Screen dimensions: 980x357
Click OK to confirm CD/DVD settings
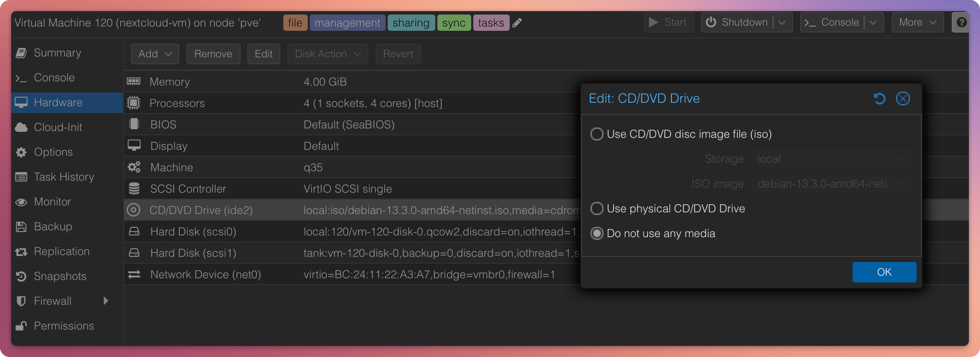884,272
